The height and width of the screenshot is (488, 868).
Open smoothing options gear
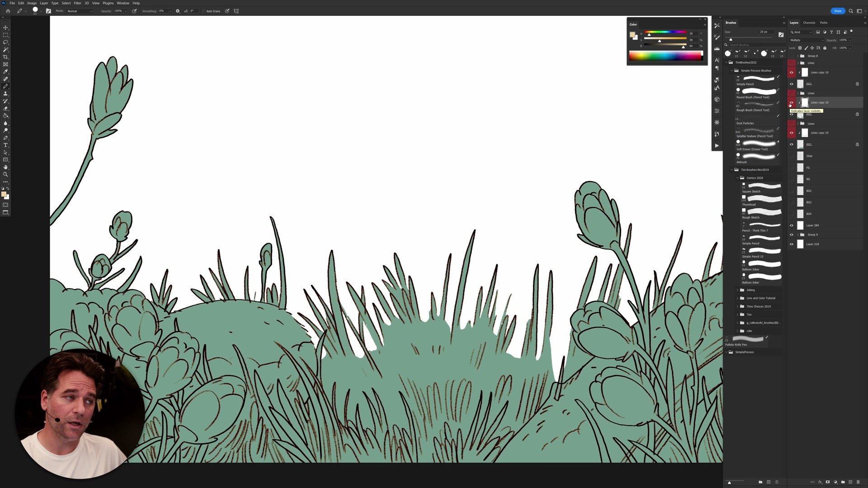click(x=178, y=11)
